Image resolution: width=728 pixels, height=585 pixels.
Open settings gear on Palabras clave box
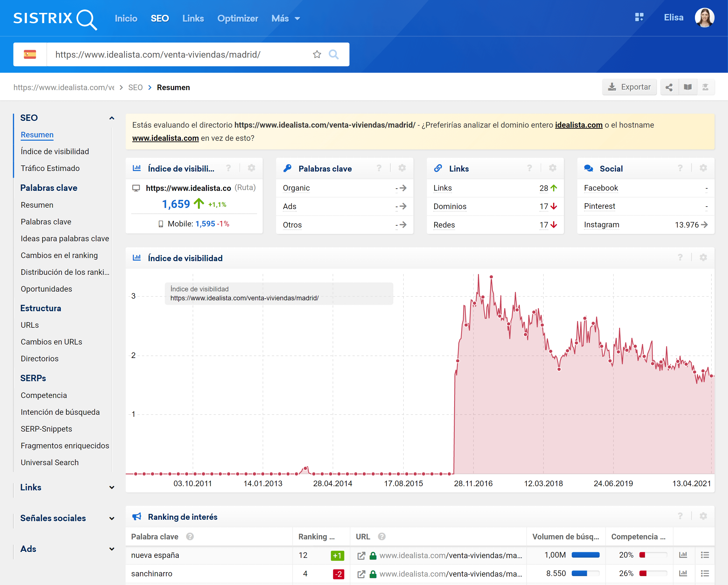click(402, 168)
